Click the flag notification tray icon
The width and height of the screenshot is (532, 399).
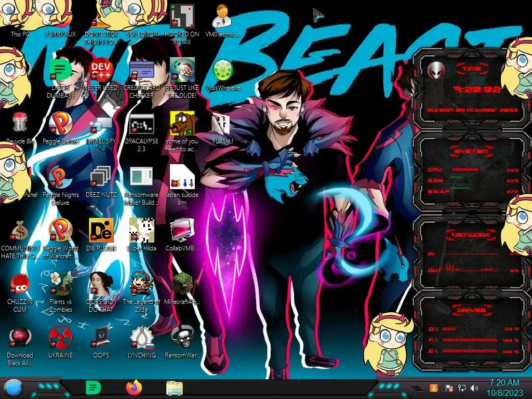point(449,388)
